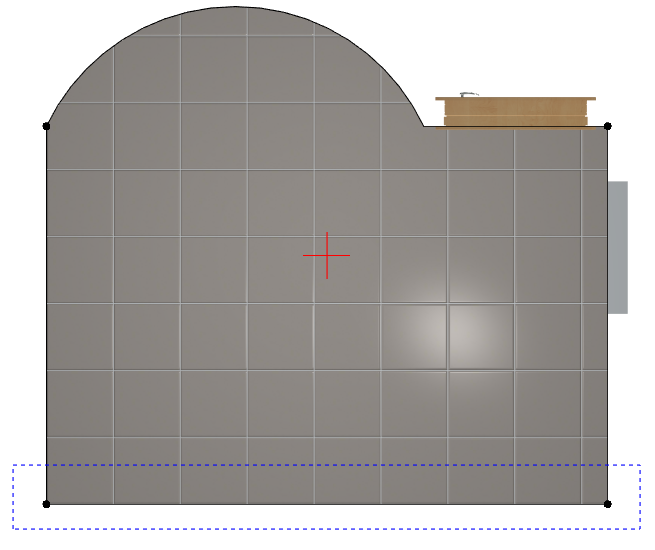Click the bottom border of the blue dashed selection
The width and height of the screenshot is (655, 550).
[x=327, y=528]
